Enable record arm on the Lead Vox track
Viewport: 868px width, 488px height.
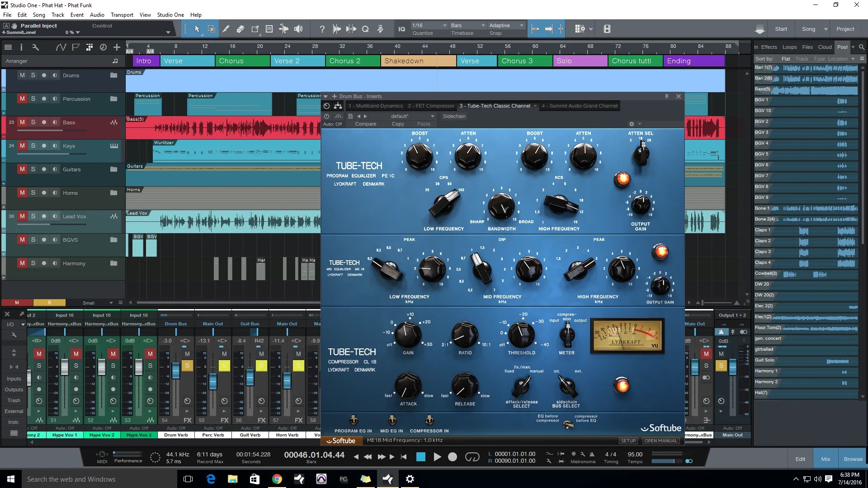[x=43, y=216]
